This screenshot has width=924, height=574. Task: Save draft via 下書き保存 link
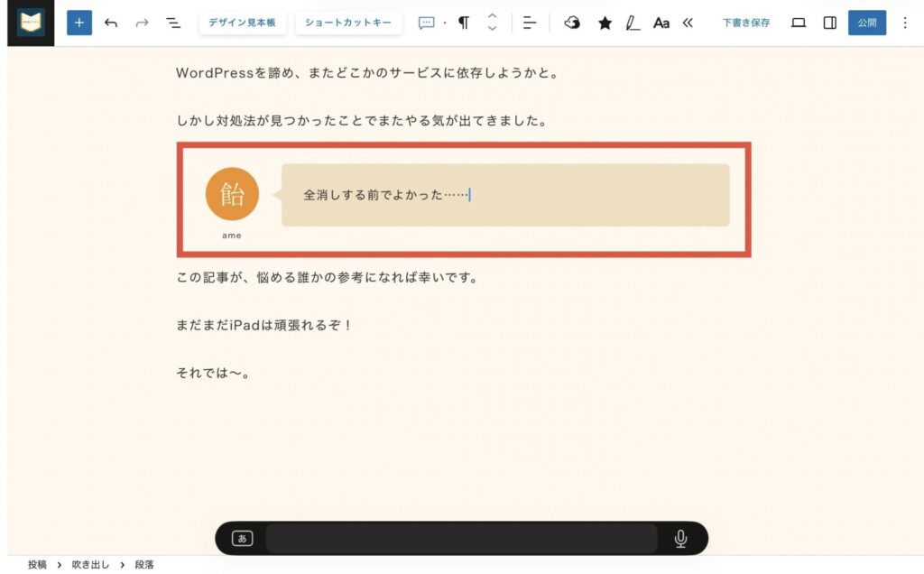point(746,23)
